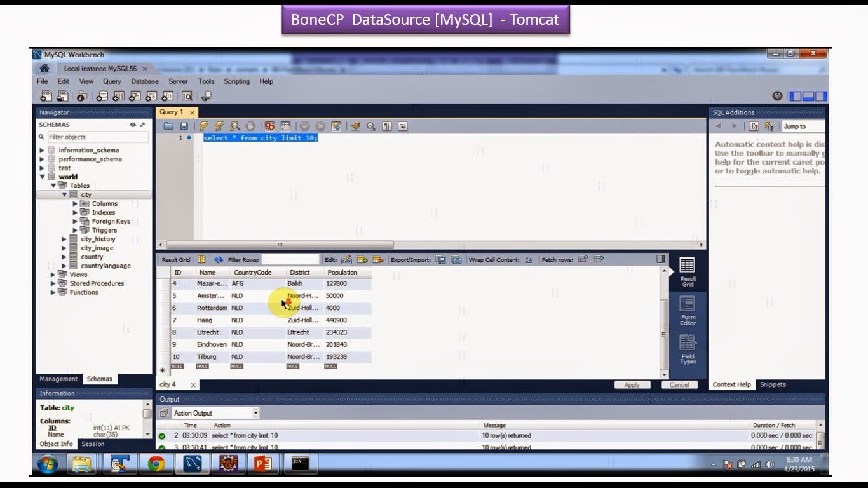Image resolution: width=868 pixels, height=488 pixels.
Task: Open a script file in query editor
Action: click(x=168, y=126)
